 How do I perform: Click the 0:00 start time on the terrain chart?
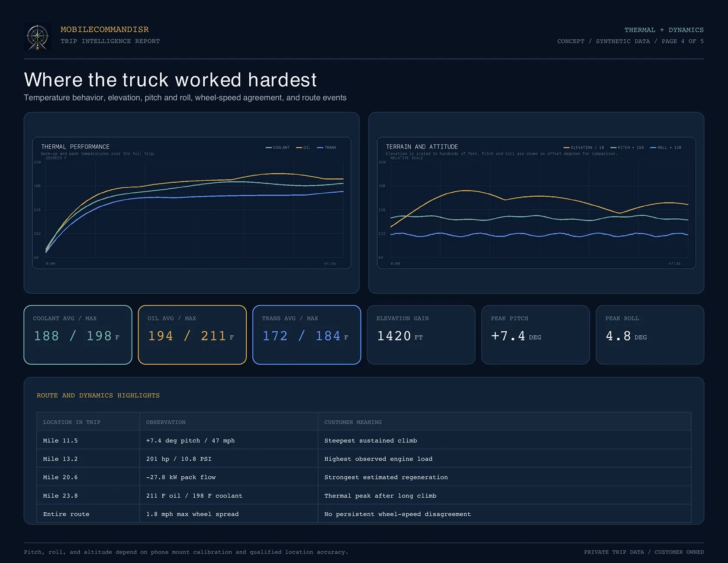tap(395, 263)
